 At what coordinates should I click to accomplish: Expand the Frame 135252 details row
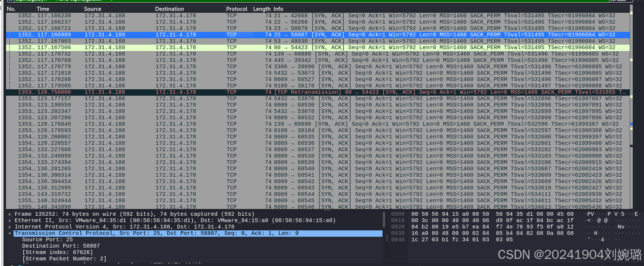tap(10, 214)
